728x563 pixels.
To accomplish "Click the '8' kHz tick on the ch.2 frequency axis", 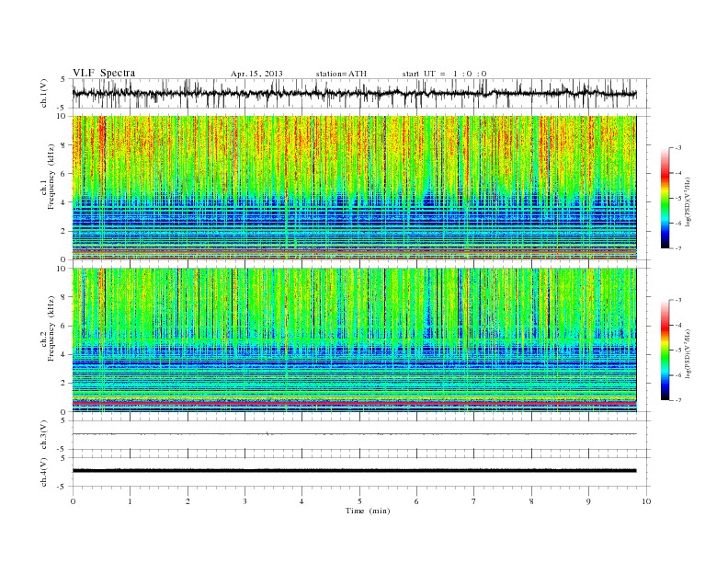I will (x=63, y=297).
